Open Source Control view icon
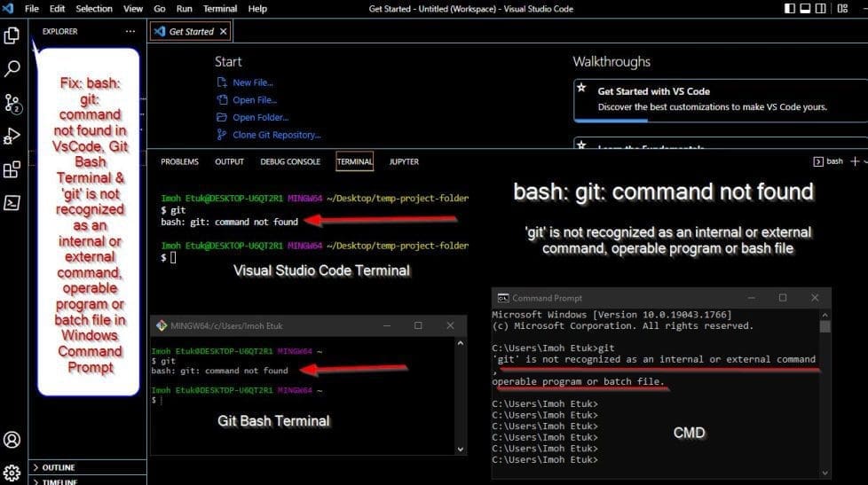Image resolution: width=868 pixels, height=485 pixels. pyautogui.click(x=12, y=103)
